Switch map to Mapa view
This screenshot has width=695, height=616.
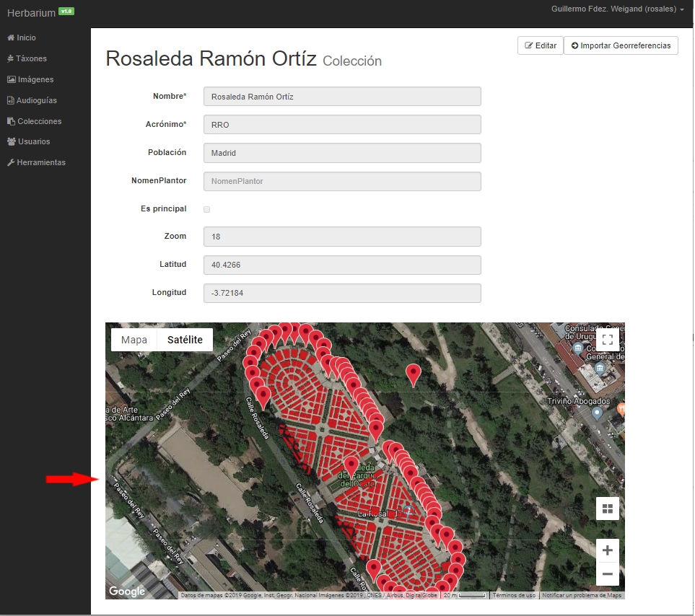134,340
